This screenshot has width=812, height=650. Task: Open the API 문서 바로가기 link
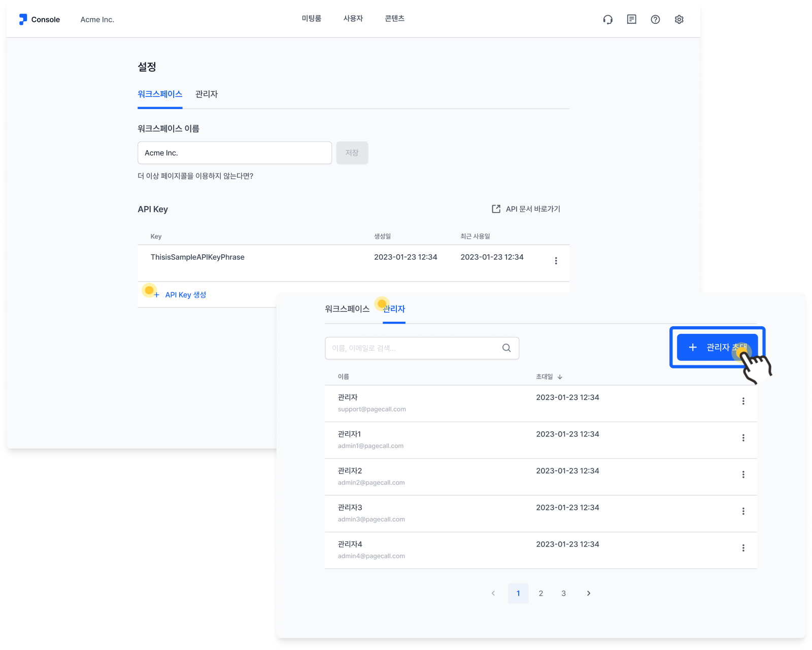point(526,209)
